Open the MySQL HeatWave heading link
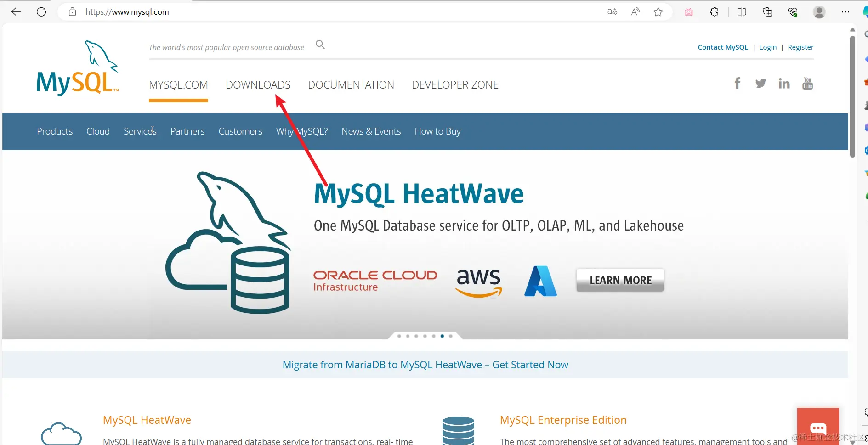The image size is (868, 445). pos(147,420)
